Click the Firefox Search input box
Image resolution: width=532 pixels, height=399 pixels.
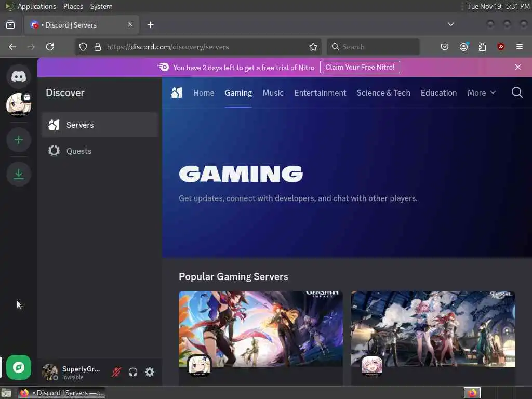[373, 47]
